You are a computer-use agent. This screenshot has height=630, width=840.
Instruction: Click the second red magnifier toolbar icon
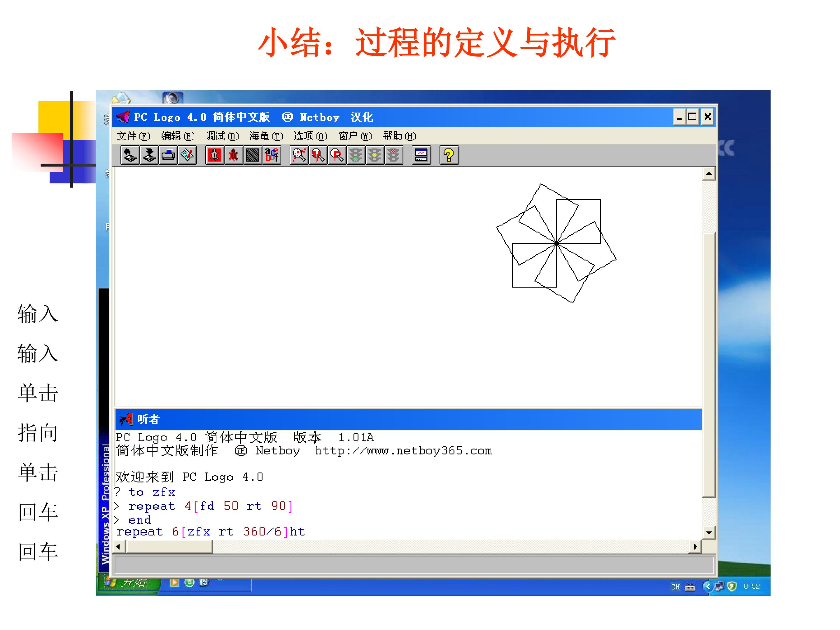[x=318, y=155]
